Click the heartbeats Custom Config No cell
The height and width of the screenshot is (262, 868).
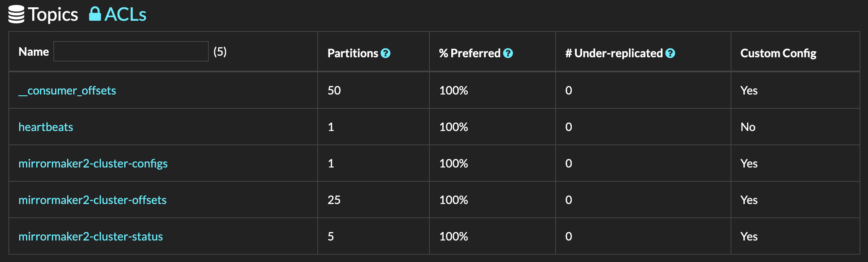(x=748, y=127)
